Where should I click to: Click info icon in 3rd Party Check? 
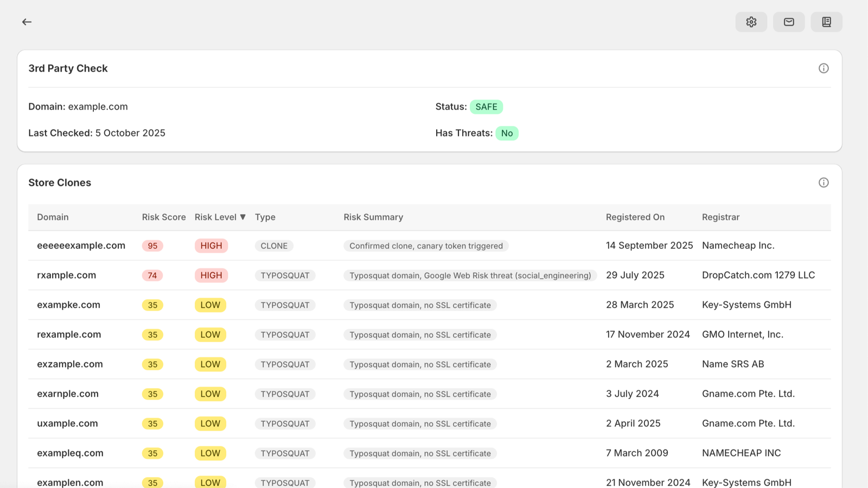click(x=824, y=68)
